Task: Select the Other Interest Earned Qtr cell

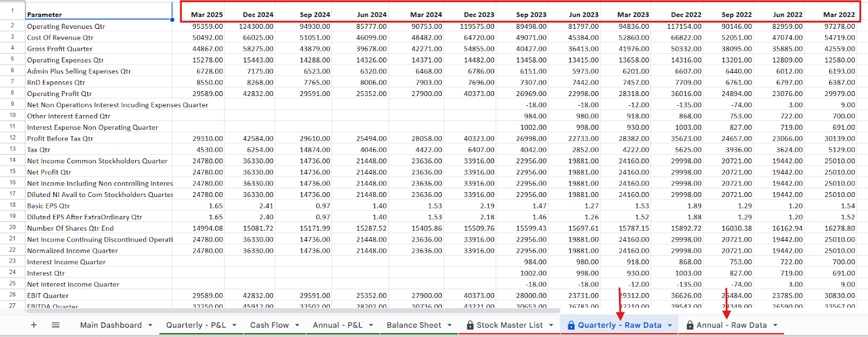Action: (x=99, y=116)
